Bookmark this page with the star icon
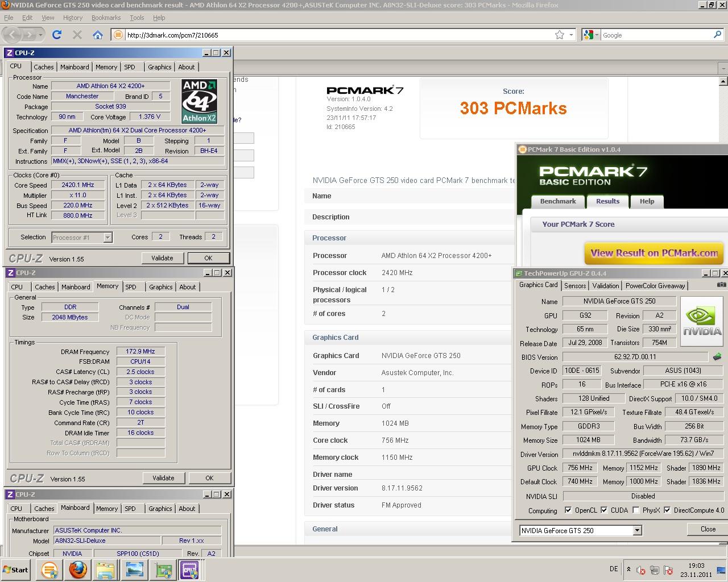The width and height of the screenshot is (728, 582). coord(560,35)
